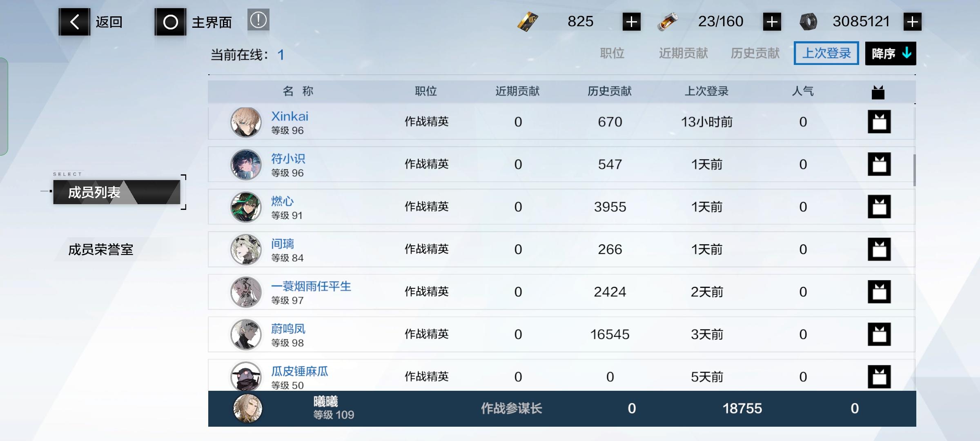Open member name 蔚鸣凤
Screen dimensions: 980x441
[x=288, y=328]
